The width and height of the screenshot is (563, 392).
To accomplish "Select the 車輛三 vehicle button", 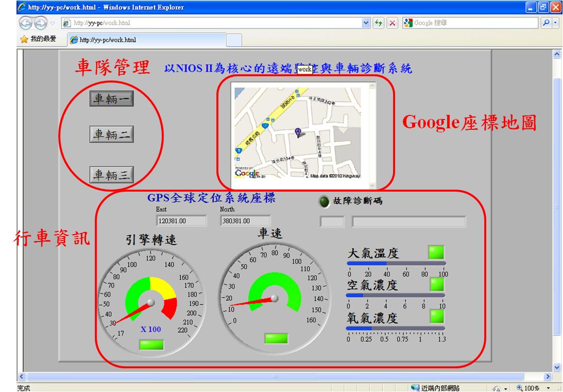I will tap(112, 175).
